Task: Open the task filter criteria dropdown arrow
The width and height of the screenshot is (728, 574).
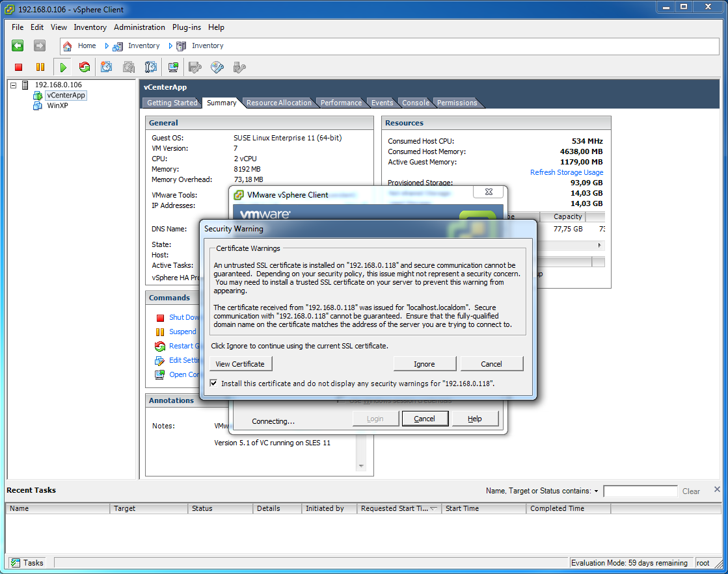Action: (596, 491)
